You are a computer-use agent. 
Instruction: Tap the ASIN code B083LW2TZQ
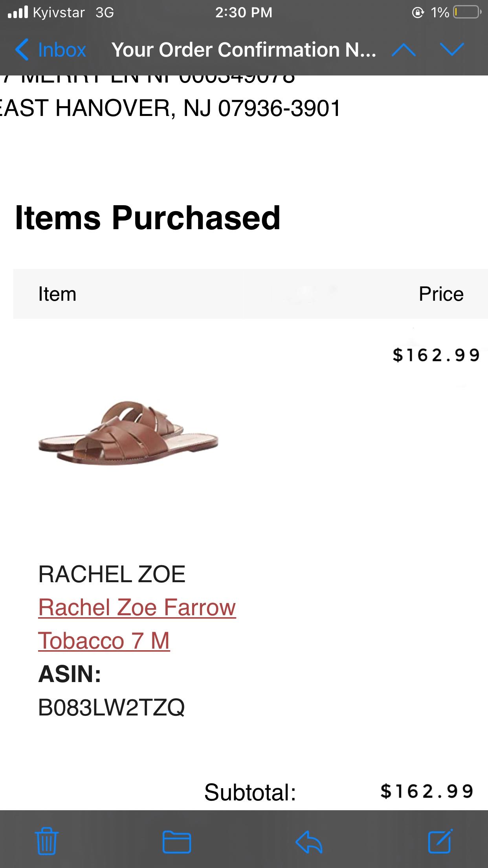click(111, 707)
